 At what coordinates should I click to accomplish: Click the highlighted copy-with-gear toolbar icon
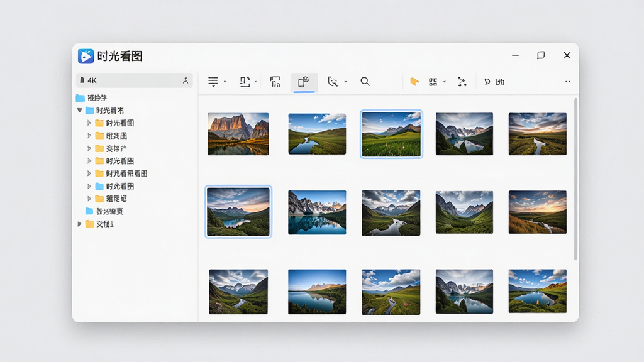[x=304, y=82]
